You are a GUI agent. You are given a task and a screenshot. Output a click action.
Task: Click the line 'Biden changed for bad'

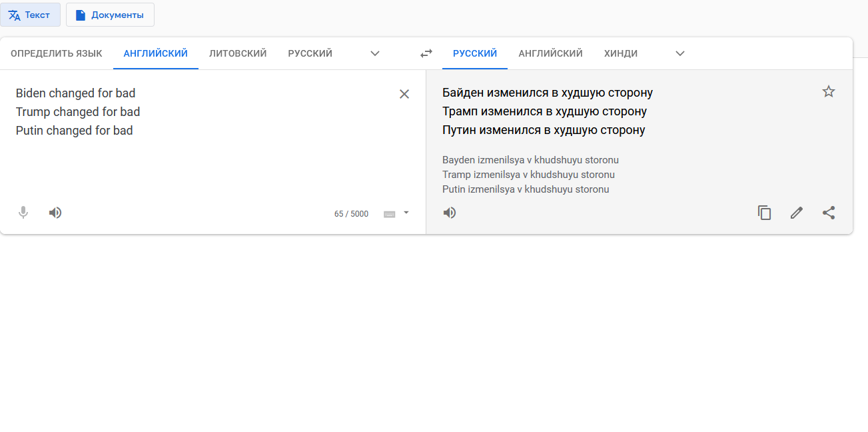(x=76, y=93)
